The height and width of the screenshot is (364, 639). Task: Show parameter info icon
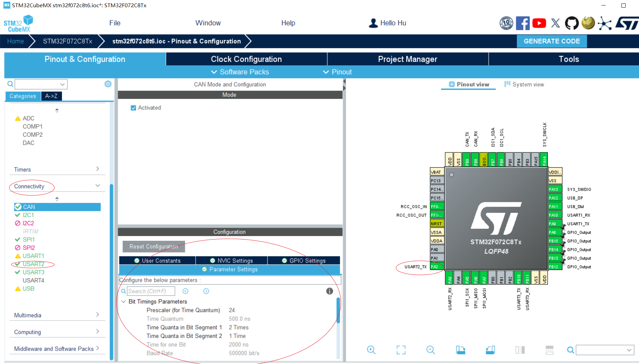(329, 291)
